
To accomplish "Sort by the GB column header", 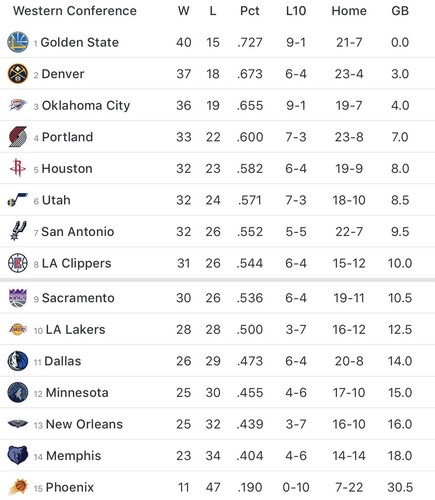I will [400, 11].
